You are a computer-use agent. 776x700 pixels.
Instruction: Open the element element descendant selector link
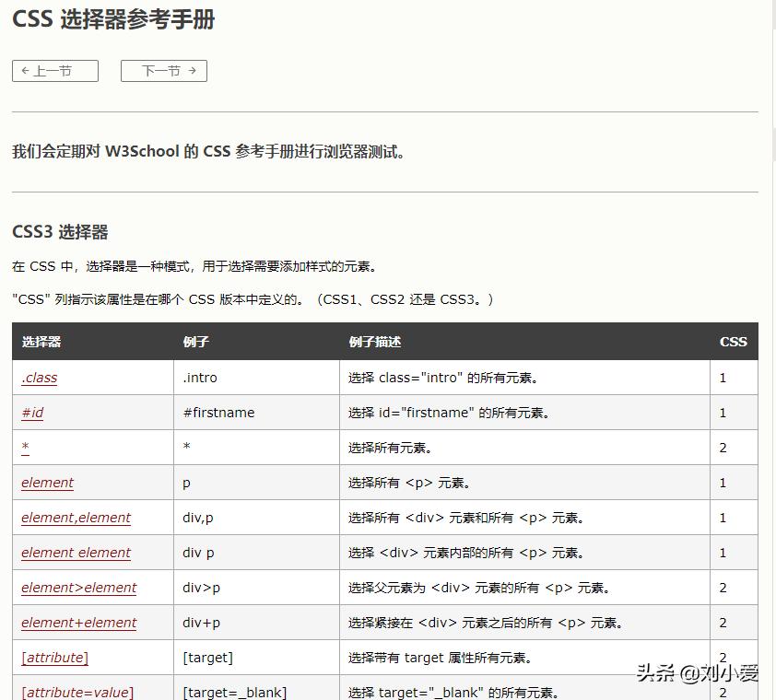coord(76,552)
